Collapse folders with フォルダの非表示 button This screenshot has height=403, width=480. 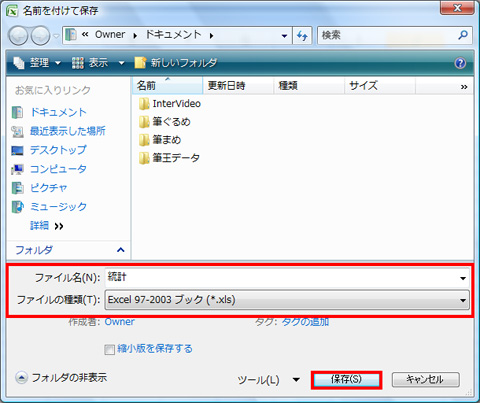coord(61,378)
